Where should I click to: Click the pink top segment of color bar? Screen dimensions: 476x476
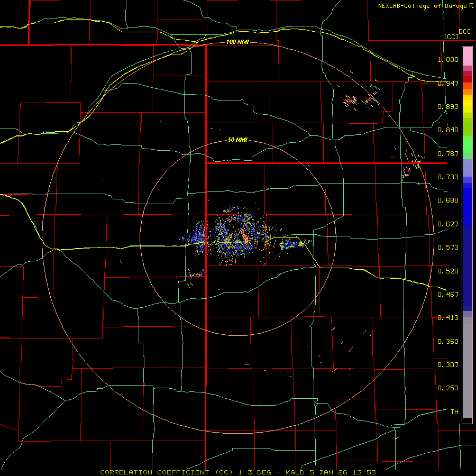[467, 57]
